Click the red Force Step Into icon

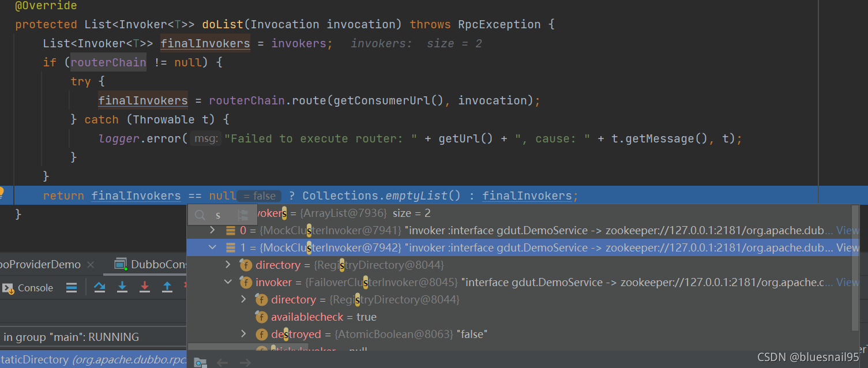[x=145, y=287]
